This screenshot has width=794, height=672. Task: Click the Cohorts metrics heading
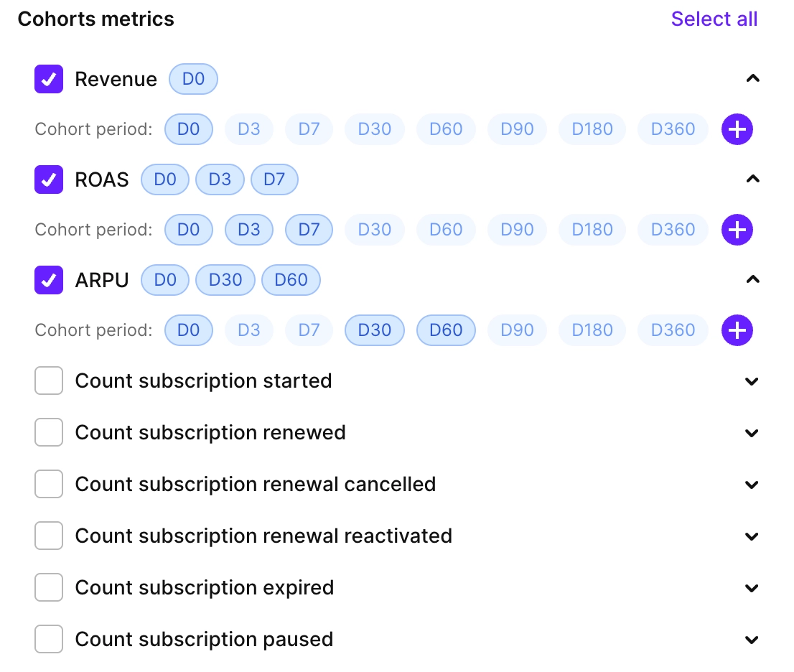95,19
